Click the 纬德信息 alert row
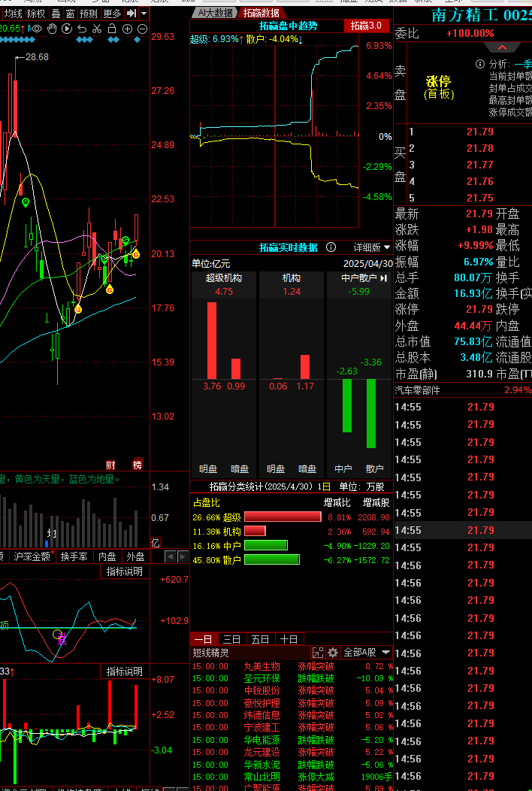This screenshot has width=532, height=791. 292,715
